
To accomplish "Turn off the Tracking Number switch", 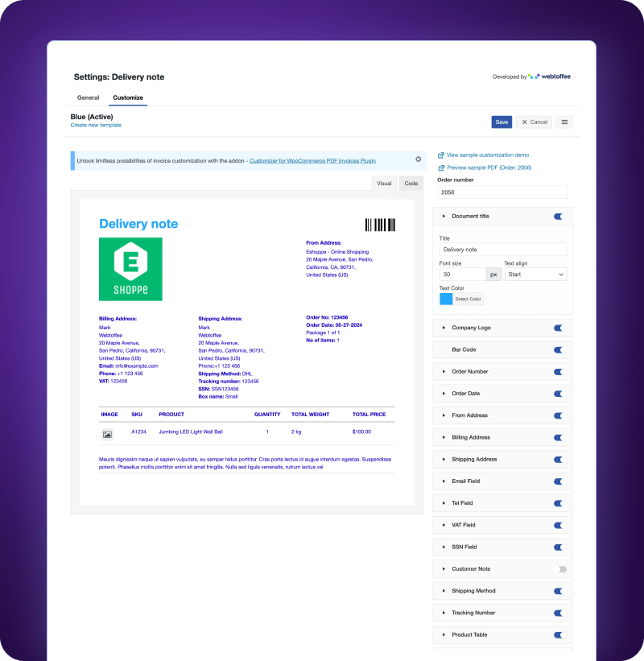I will coord(559,613).
